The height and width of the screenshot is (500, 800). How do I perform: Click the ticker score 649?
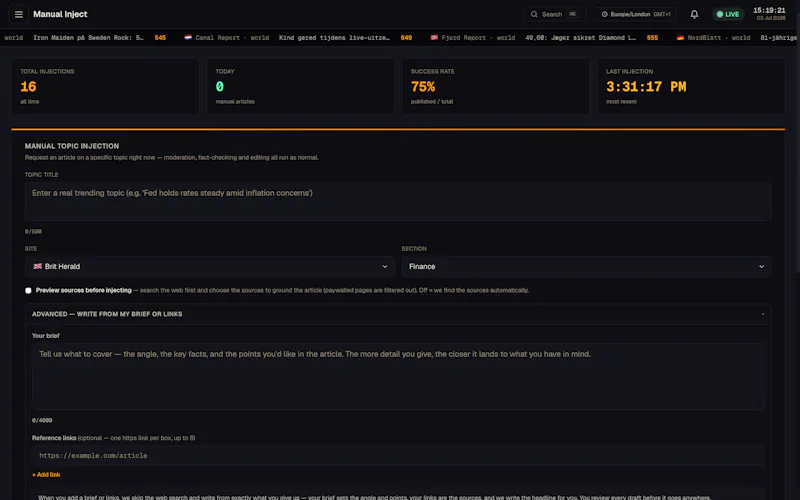[406, 38]
